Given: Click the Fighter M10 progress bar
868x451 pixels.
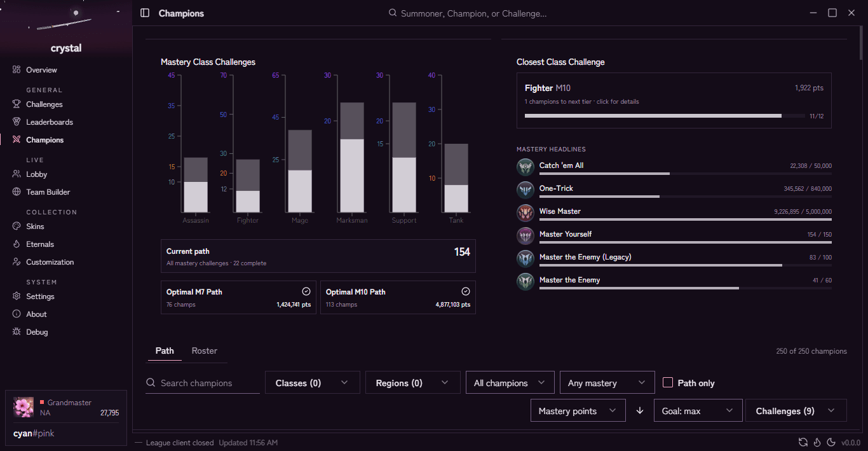Looking at the screenshot, I should [665, 116].
